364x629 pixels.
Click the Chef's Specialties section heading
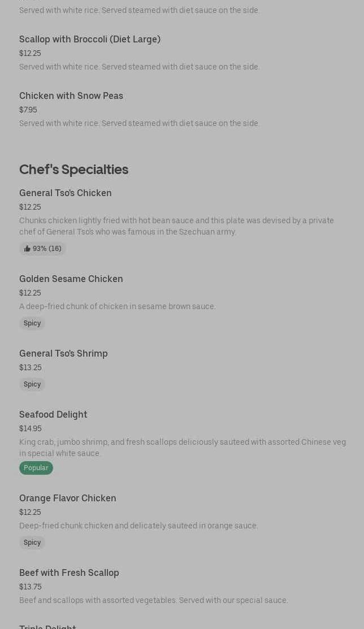click(73, 170)
